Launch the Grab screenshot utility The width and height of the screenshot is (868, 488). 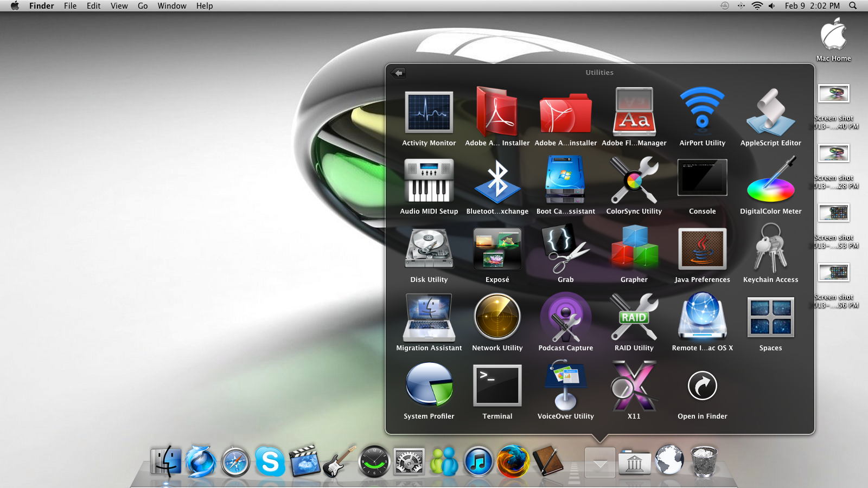(565, 249)
